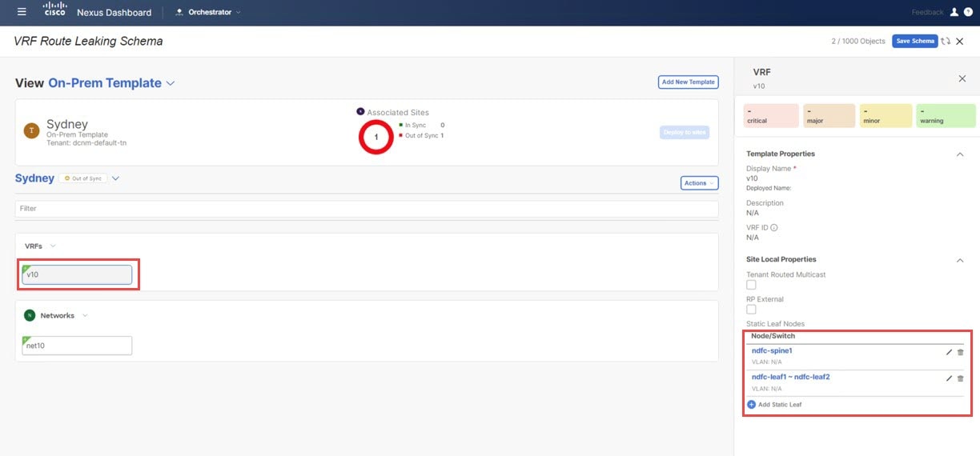
Task: Click into the Filter input field
Action: point(367,209)
